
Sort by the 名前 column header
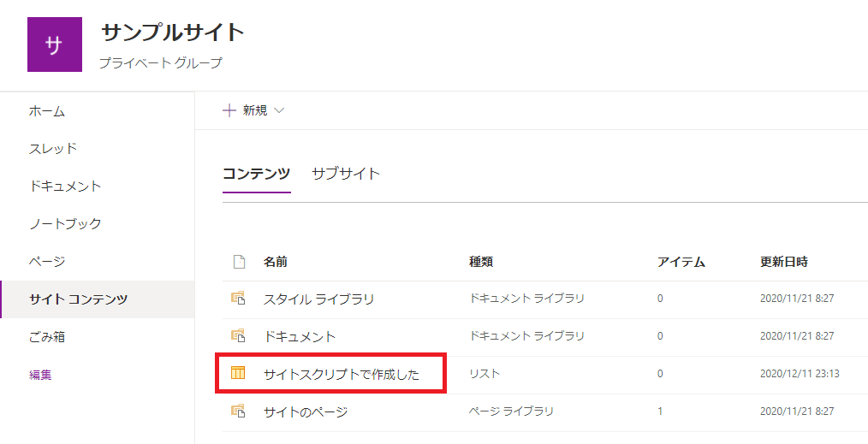tap(275, 262)
